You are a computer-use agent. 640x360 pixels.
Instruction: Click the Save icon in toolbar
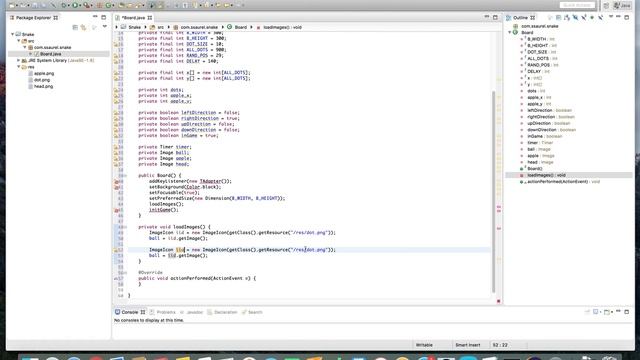tap(35, 5)
